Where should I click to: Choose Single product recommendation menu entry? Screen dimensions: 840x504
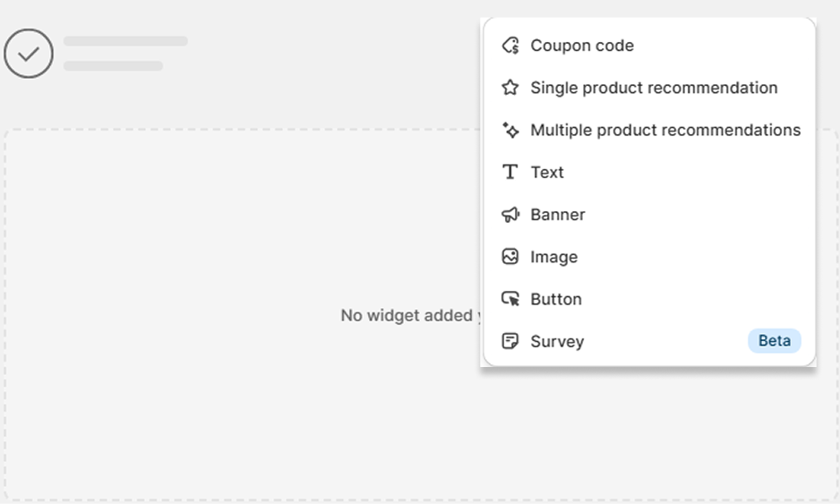[654, 88]
